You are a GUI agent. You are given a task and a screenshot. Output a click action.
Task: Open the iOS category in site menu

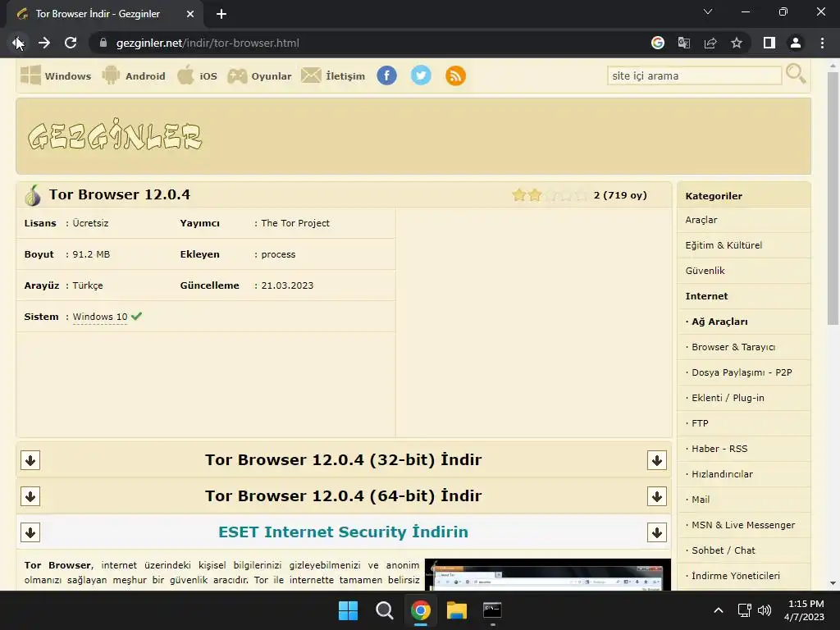tap(197, 75)
